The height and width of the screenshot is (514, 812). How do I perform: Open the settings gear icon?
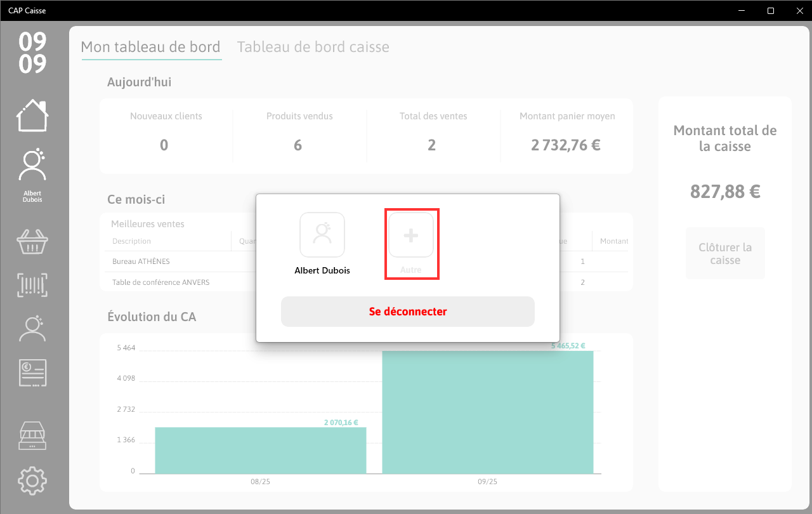click(32, 481)
